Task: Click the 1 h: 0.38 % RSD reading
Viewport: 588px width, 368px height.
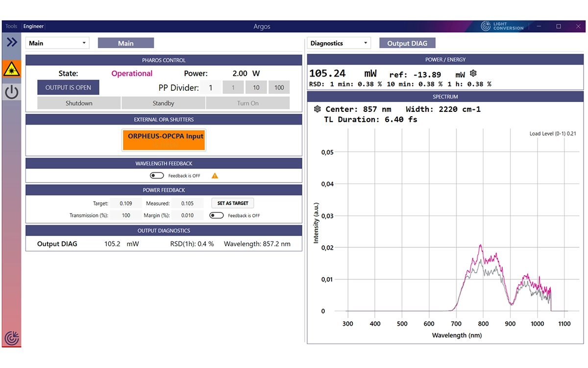Action: [469, 84]
